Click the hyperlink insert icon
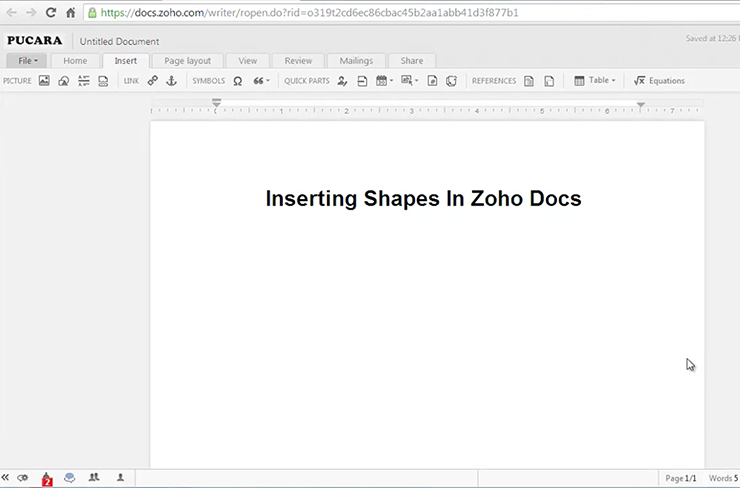740x488 pixels. pyautogui.click(x=153, y=81)
